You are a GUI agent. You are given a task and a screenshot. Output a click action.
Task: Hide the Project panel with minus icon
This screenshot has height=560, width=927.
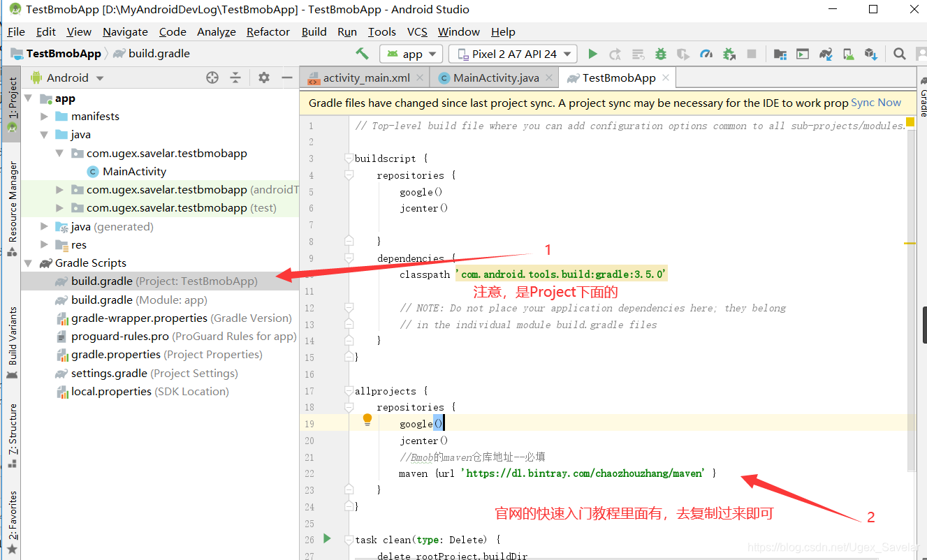286,78
